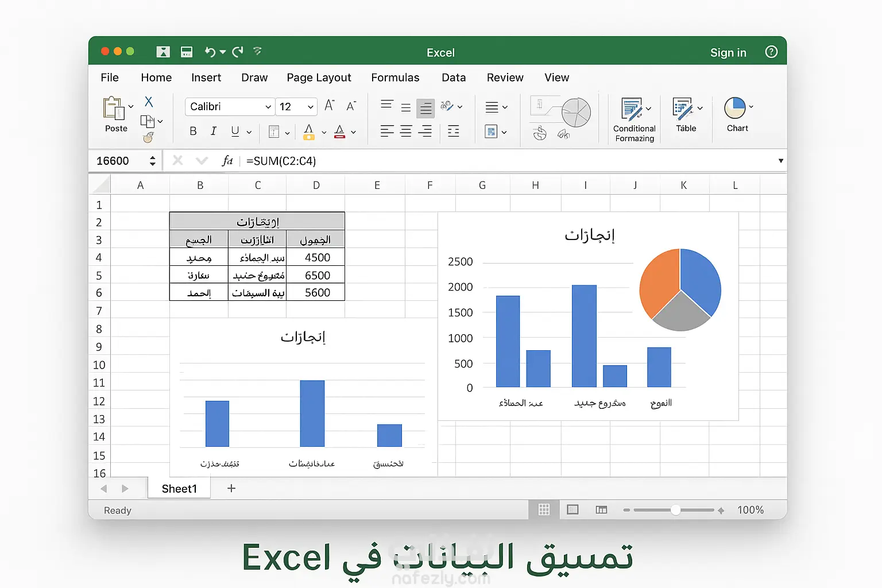The image size is (882, 588).
Task: Click the zoom in plus icon
Action: [x=721, y=510]
